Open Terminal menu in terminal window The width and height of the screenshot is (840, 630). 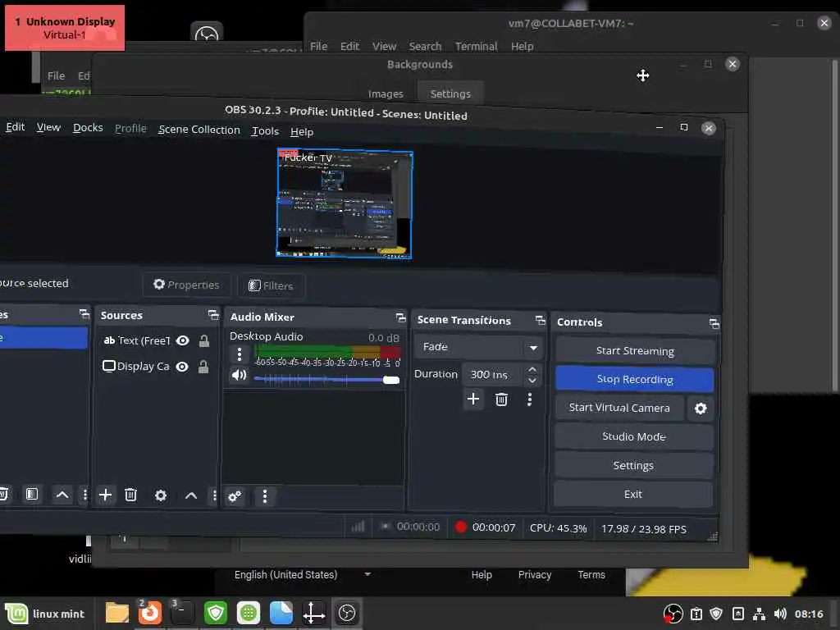pos(477,47)
